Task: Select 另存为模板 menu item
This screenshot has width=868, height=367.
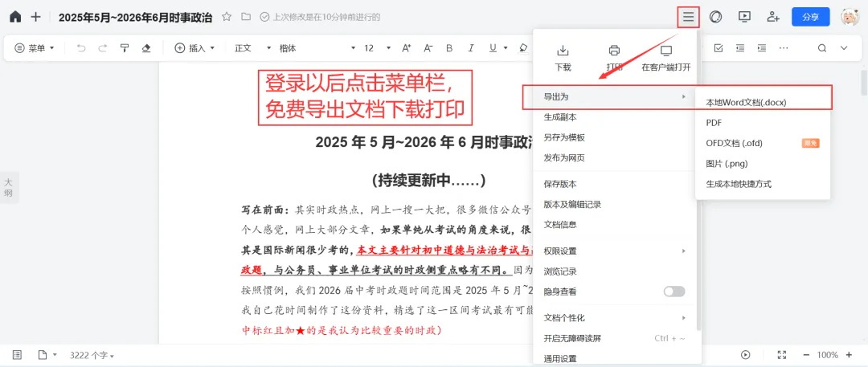Action: pyautogui.click(x=614, y=138)
